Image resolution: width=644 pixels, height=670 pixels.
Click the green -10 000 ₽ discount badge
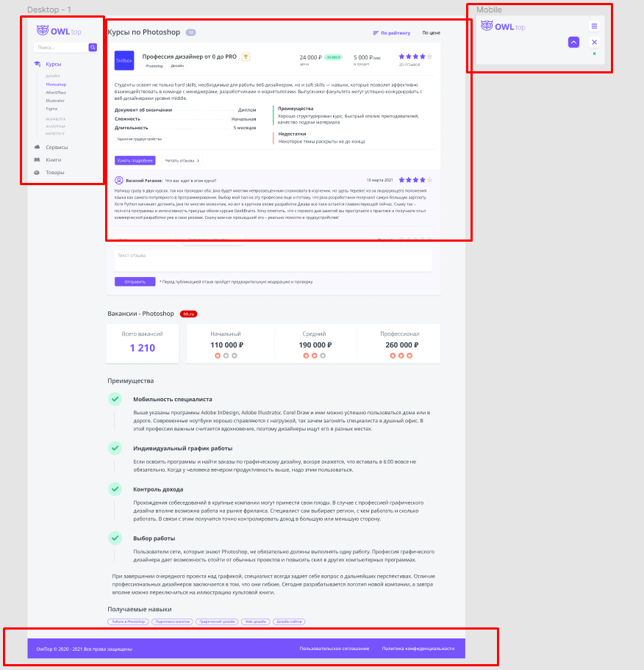coord(333,57)
